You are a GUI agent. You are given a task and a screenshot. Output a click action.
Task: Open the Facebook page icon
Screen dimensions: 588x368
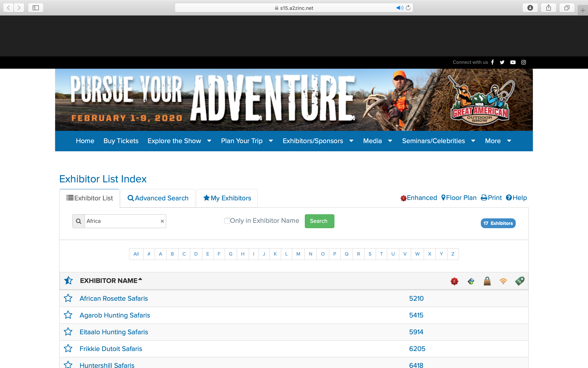coord(492,62)
